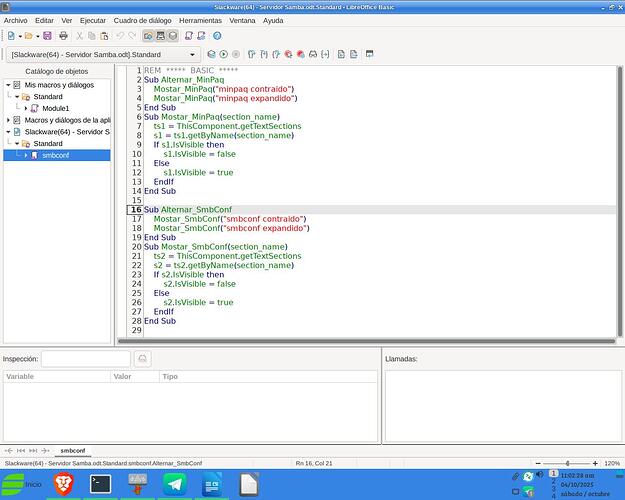Click the Step Into icon in the macro toolbar
Viewport: 625px width, 500px height.
(x=250, y=54)
